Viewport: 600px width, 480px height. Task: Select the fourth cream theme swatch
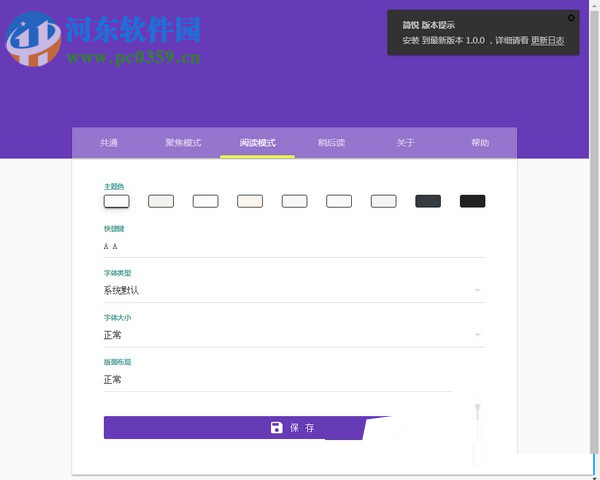click(250, 201)
